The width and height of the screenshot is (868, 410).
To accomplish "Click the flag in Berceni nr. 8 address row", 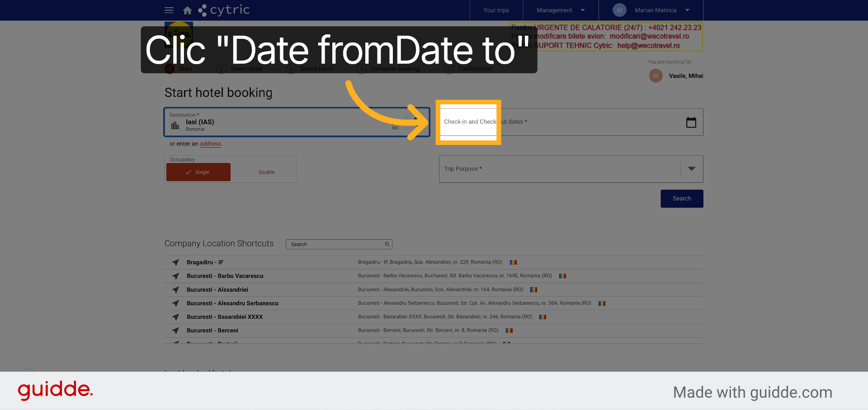I will pos(509,331).
